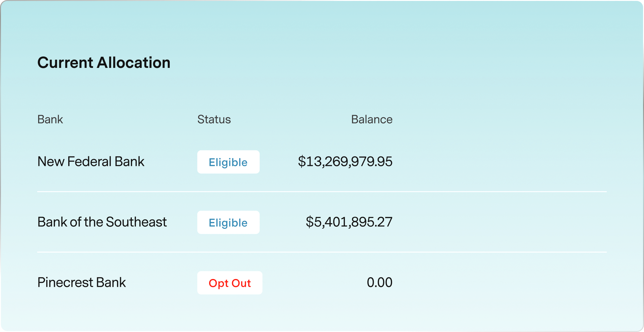Select the Pinecrest Bank name

point(82,282)
